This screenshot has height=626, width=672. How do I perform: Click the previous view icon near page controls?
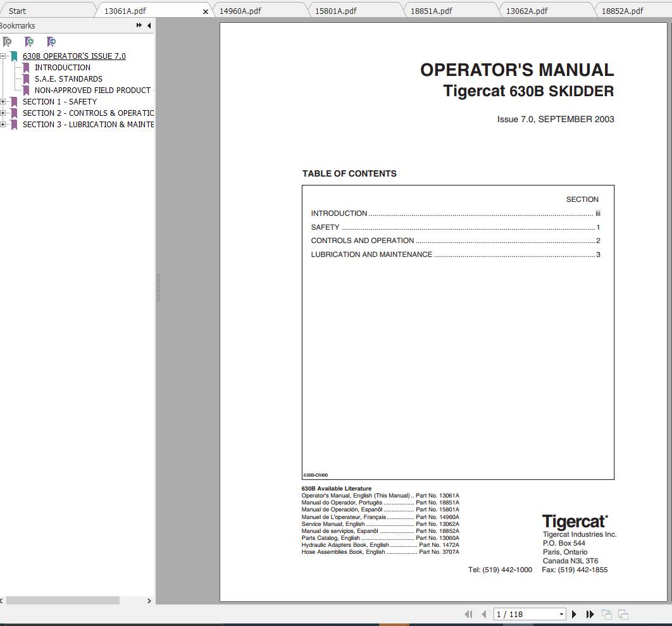coord(606,613)
